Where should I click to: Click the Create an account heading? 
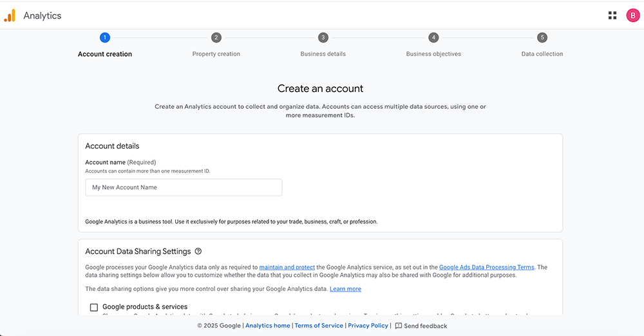(320, 88)
